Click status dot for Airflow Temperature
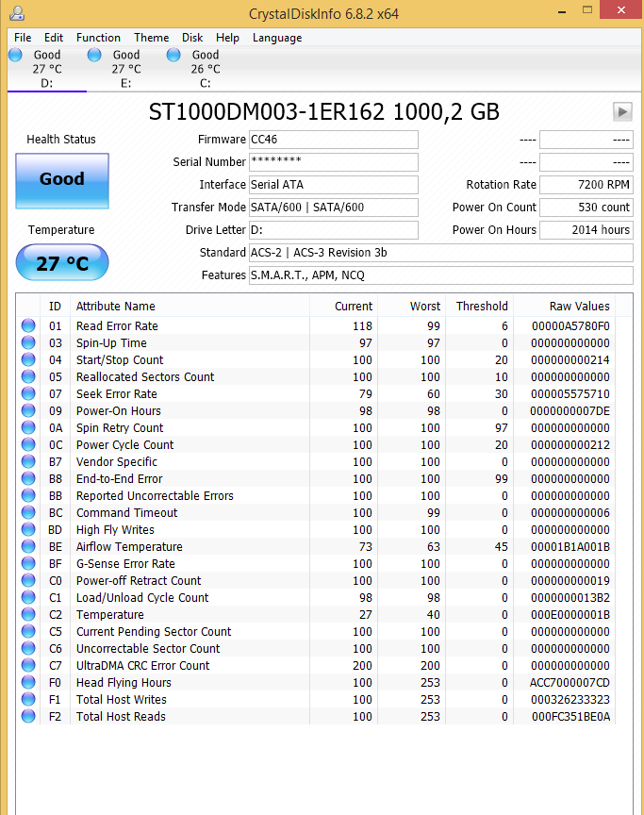The width and height of the screenshot is (644, 815). tap(28, 547)
